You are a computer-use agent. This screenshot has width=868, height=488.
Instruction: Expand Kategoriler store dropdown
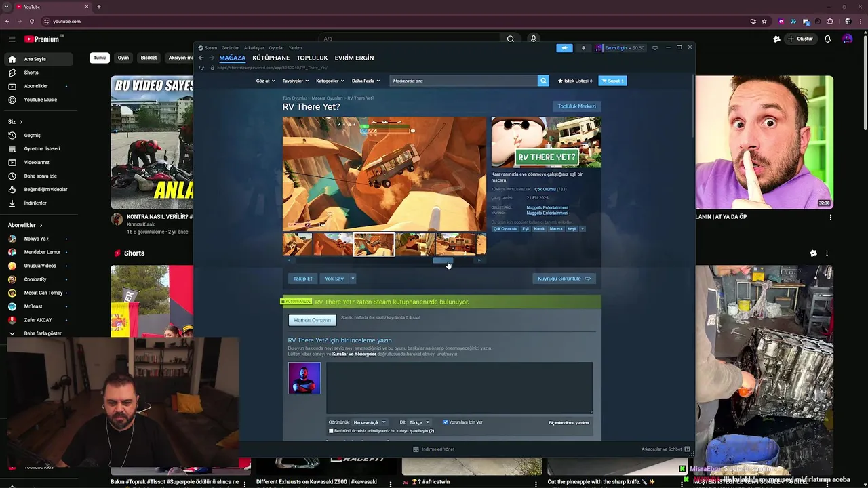click(x=330, y=81)
